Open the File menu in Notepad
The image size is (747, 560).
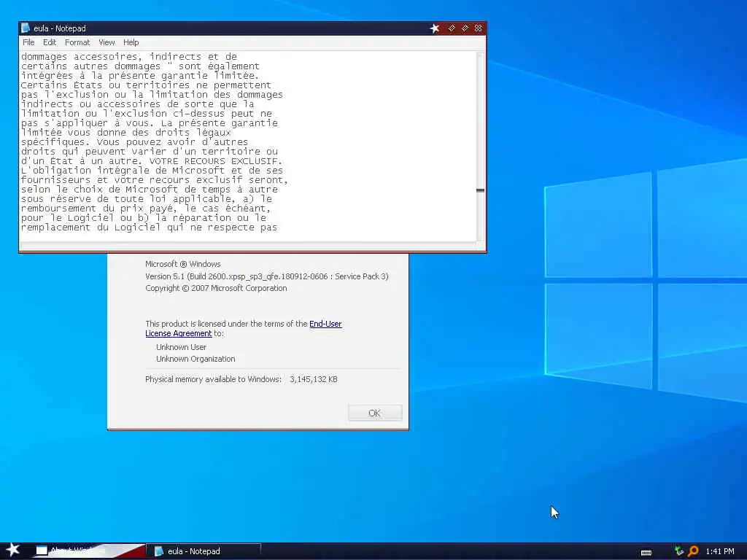click(28, 42)
